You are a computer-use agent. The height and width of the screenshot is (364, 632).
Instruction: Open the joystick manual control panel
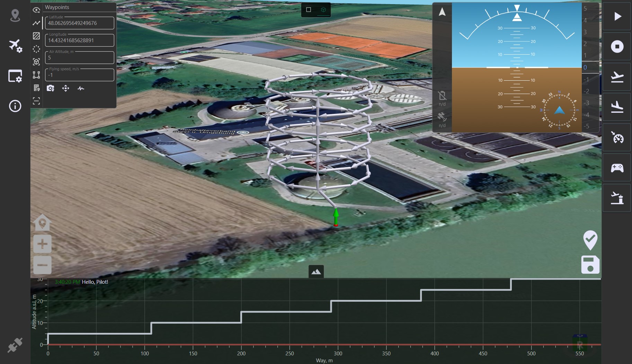pyautogui.click(x=617, y=167)
